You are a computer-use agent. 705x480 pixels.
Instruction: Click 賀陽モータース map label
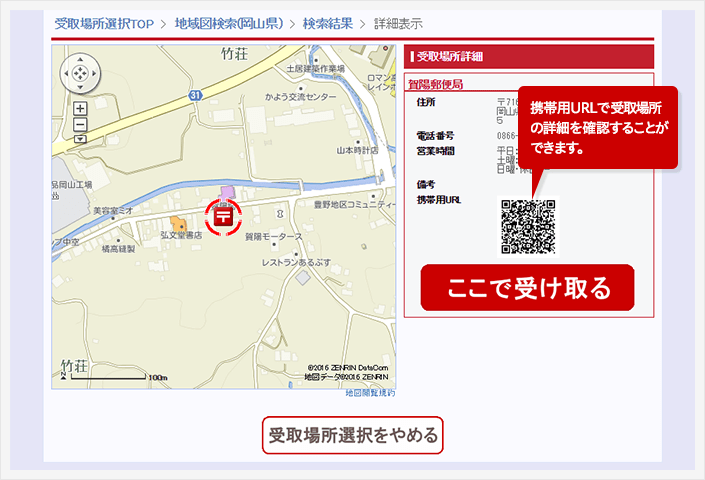coord(274,236)
